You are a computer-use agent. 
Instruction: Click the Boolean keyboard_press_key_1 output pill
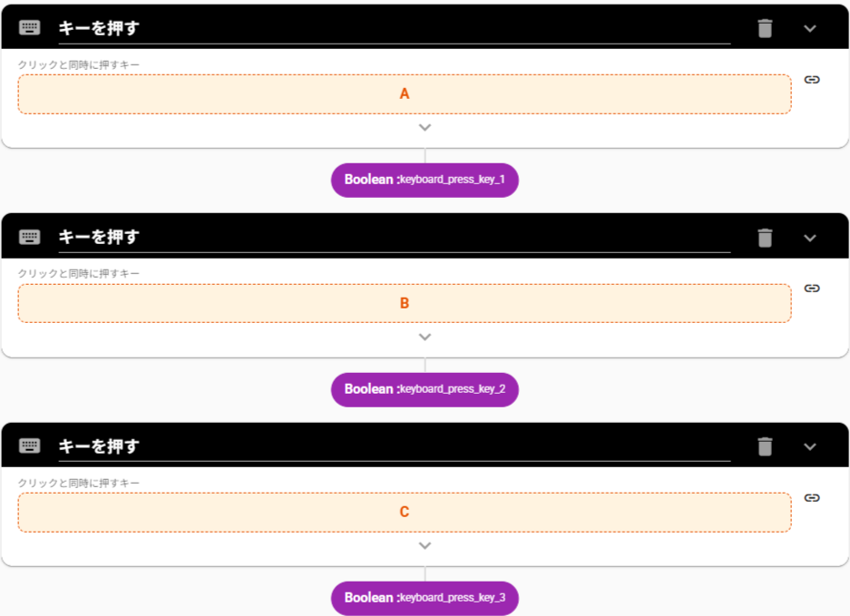click(x=425, y=180)
